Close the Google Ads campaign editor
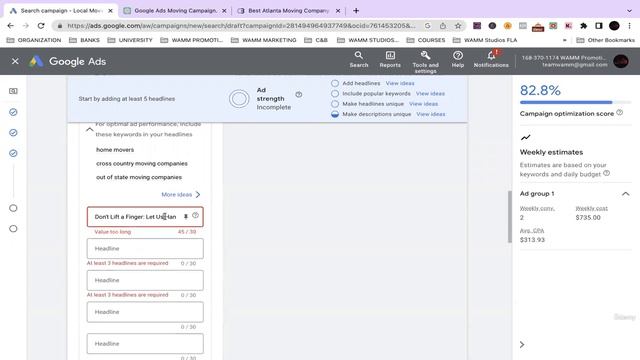Viewport: 640px width, 360px height. point(15,61)
